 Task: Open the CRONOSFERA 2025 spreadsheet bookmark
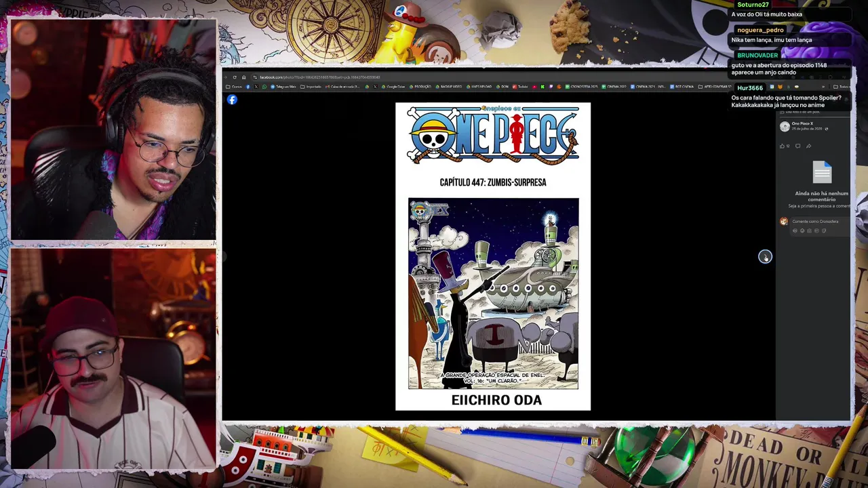582,87
